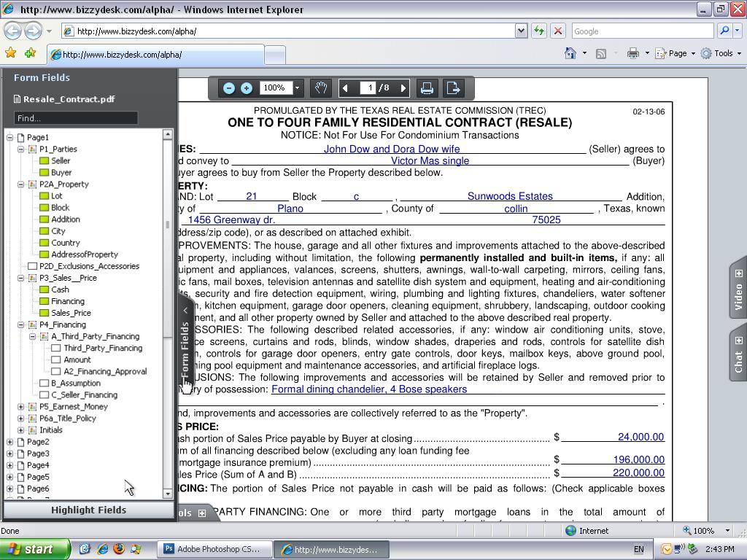
Task: Open the Video side tab
Action: point(738,289)
